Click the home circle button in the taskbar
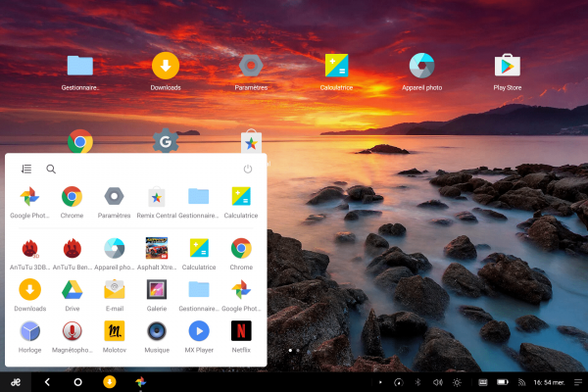This screenshot has height=392, width=588. (x=77, y=382)
